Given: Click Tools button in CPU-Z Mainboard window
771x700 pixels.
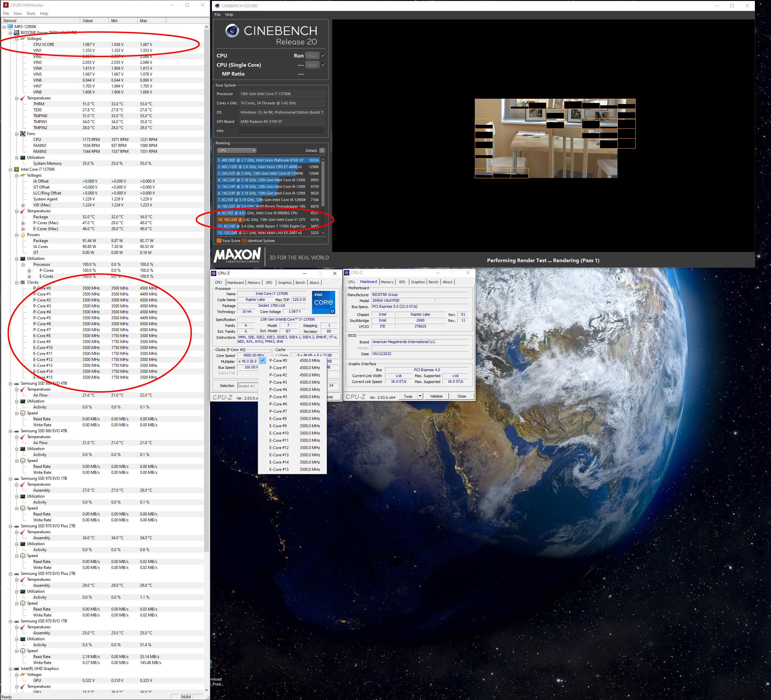Looking at the screenshot, I should (x=408, y=396).
